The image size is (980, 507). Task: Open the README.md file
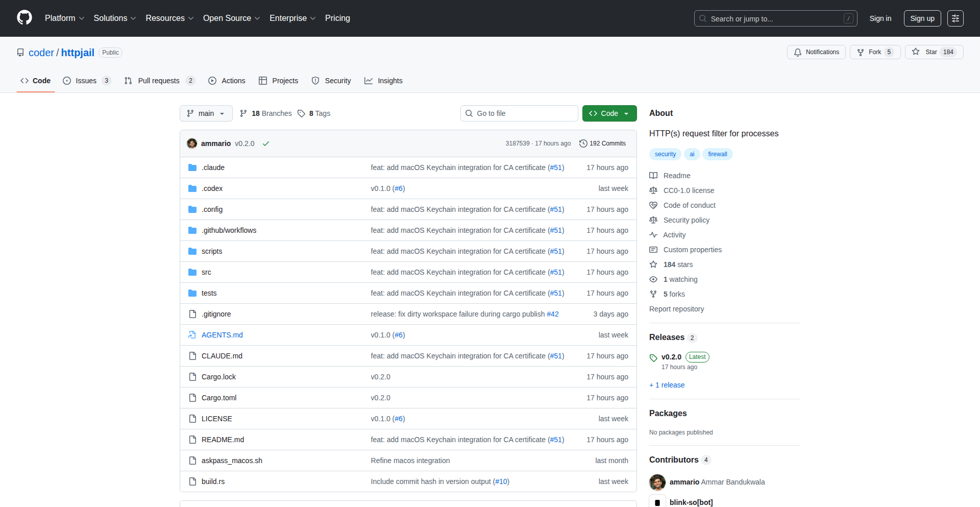(223, 440)
